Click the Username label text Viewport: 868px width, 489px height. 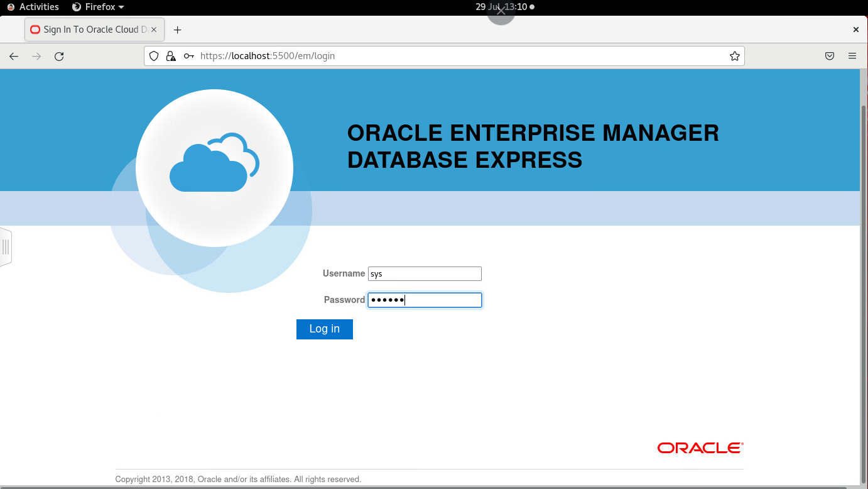[x=344, y=273]
